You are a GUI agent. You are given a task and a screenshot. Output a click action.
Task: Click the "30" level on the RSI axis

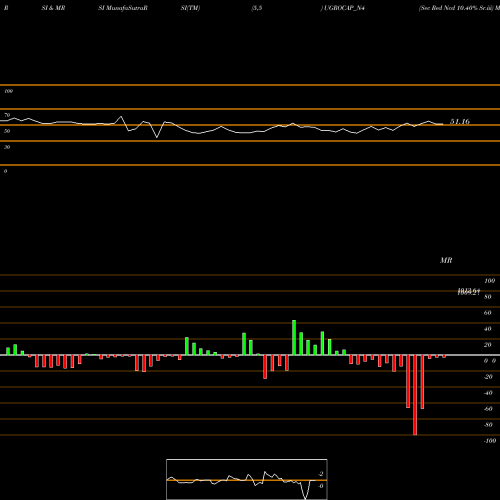(7, 147)
